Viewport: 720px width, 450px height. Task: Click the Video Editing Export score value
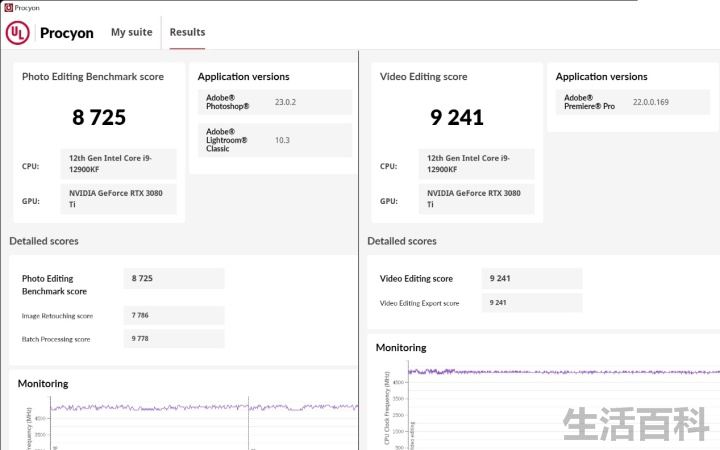[532, 303]
